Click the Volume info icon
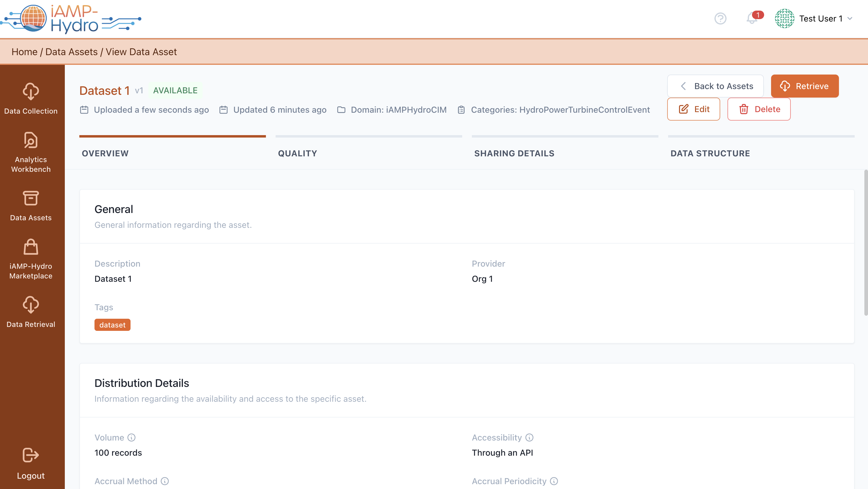The width and height of the screenshot is (868, 489). pyautogui.click(x=131, y=437)
